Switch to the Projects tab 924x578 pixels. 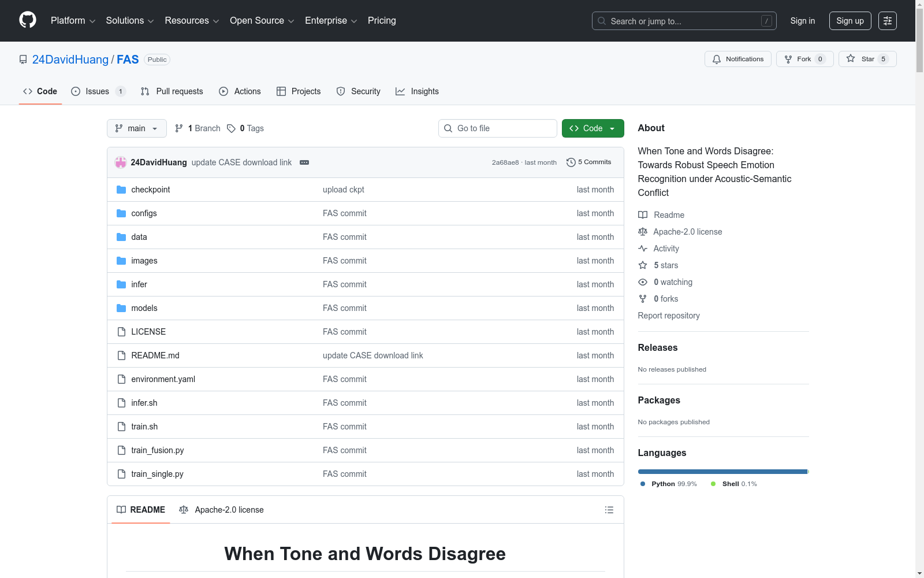click(x=299, y=91)
